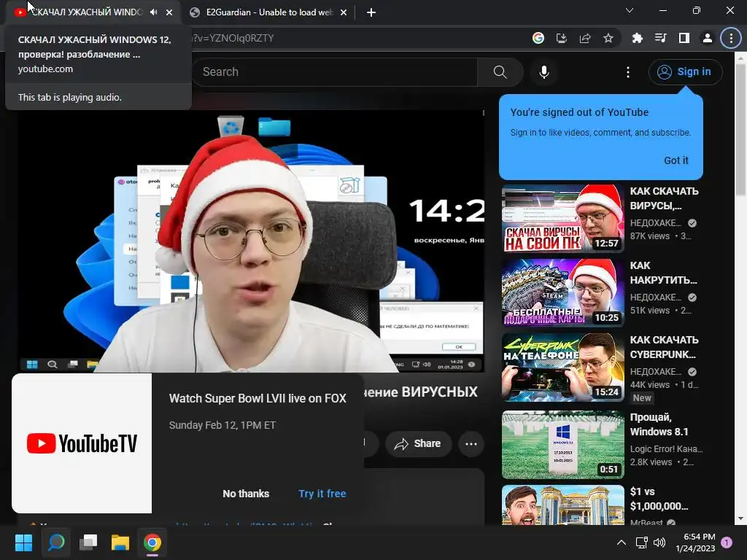Share this page icon
Image resolution: width=747 pixels, height=560 pixels.
point(585,38)
